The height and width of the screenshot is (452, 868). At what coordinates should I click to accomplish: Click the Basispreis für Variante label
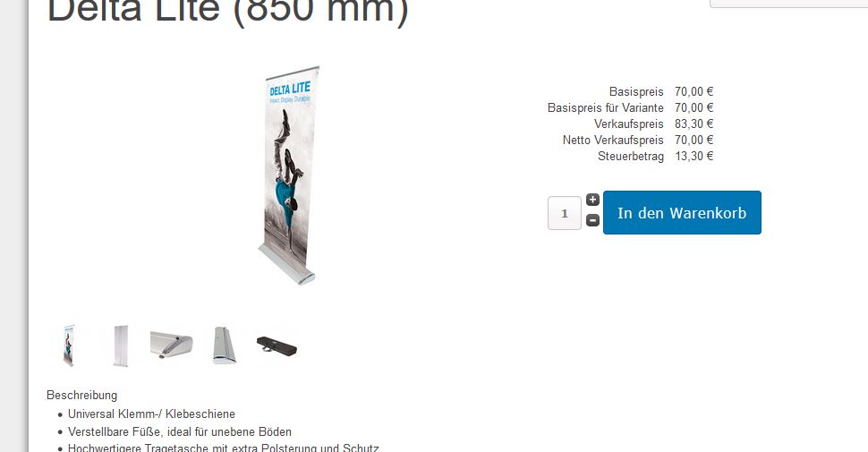click(x=605, y=107)
